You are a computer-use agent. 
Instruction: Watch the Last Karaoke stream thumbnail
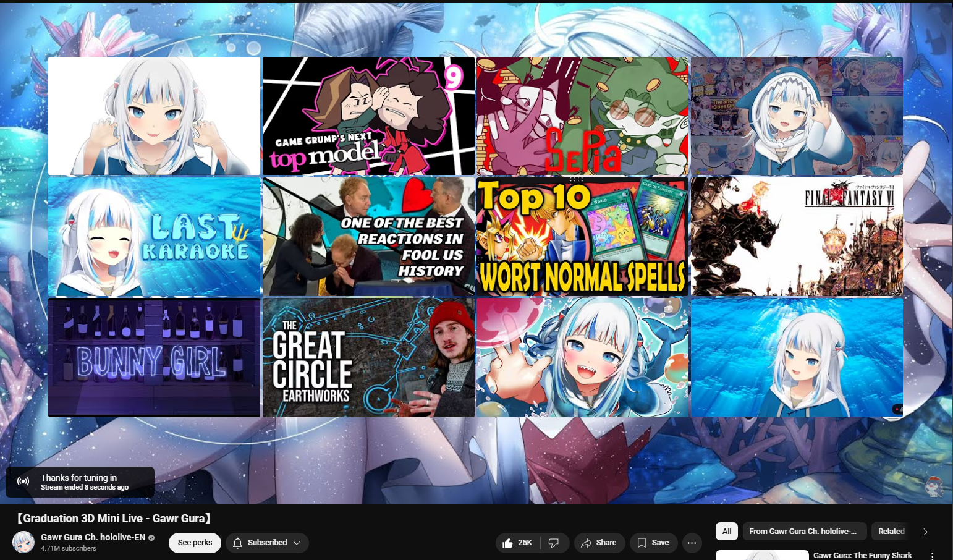tap(155, 237)
